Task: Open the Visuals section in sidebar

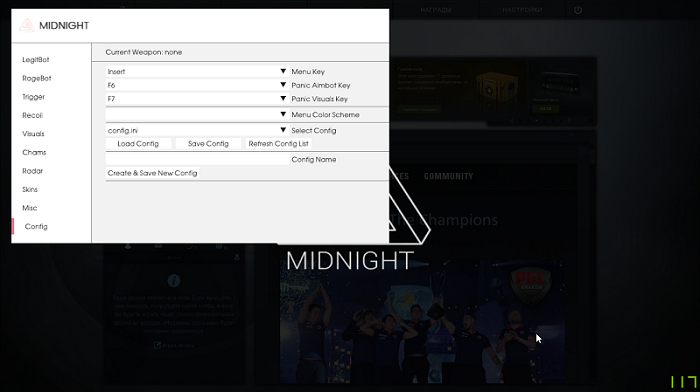Action: tap(33, 134)
